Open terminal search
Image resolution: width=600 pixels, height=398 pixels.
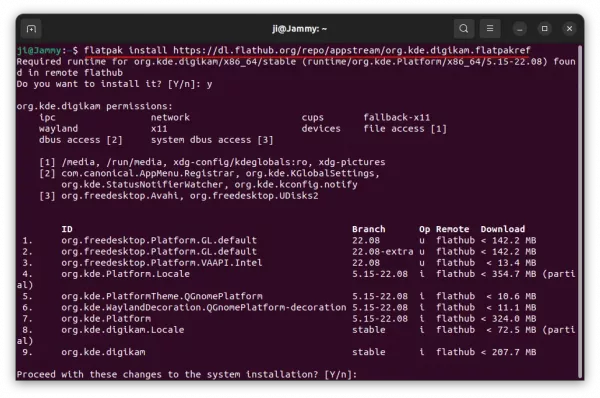(464, 29)
